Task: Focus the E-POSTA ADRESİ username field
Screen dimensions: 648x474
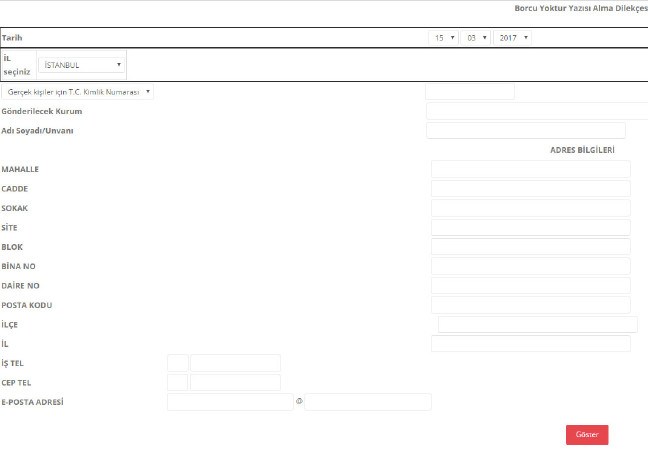Action: click(229, 402)
